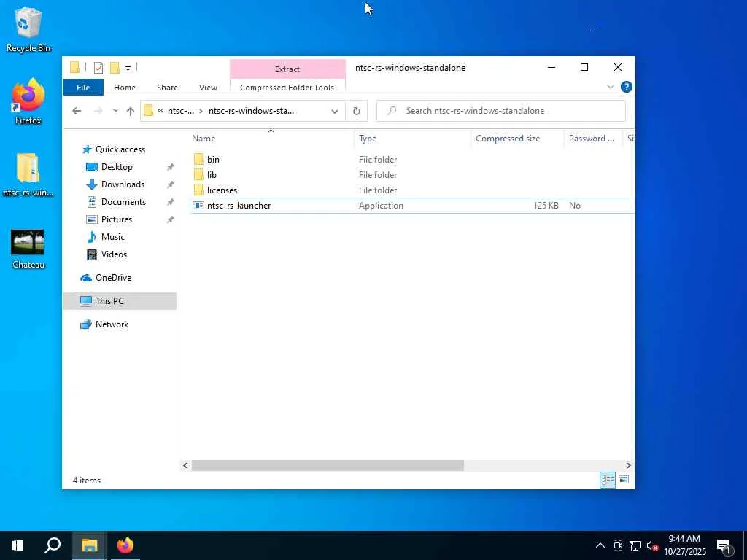The image size is (747, 560).
Task: Click the ntsc-... breadcrumb in address bar
Action: (x=181, y=111)
